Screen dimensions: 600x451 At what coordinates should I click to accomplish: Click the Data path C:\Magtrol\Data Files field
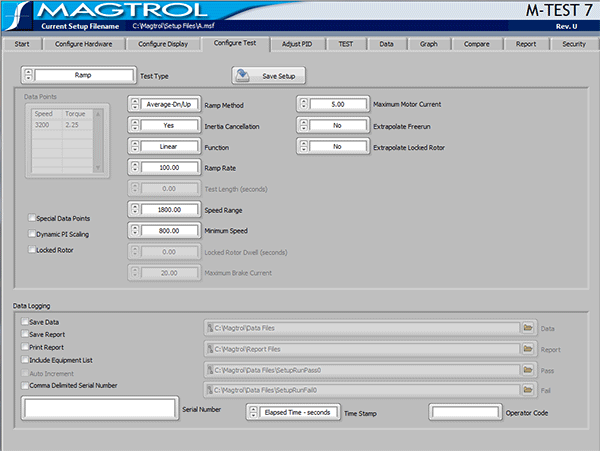(362, 328)
